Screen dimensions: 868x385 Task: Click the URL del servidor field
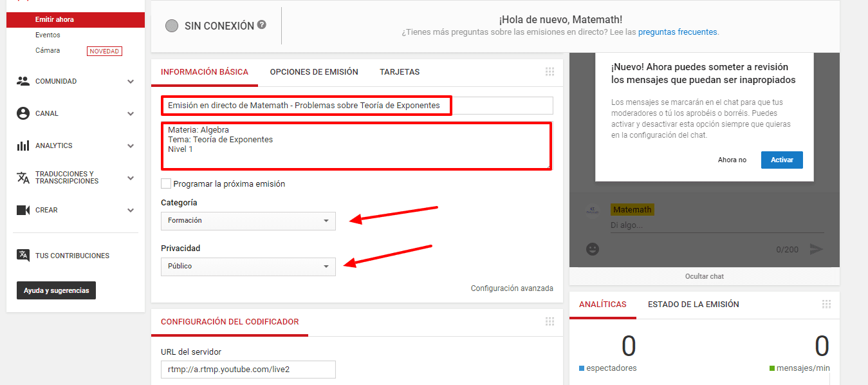(248, 370)
